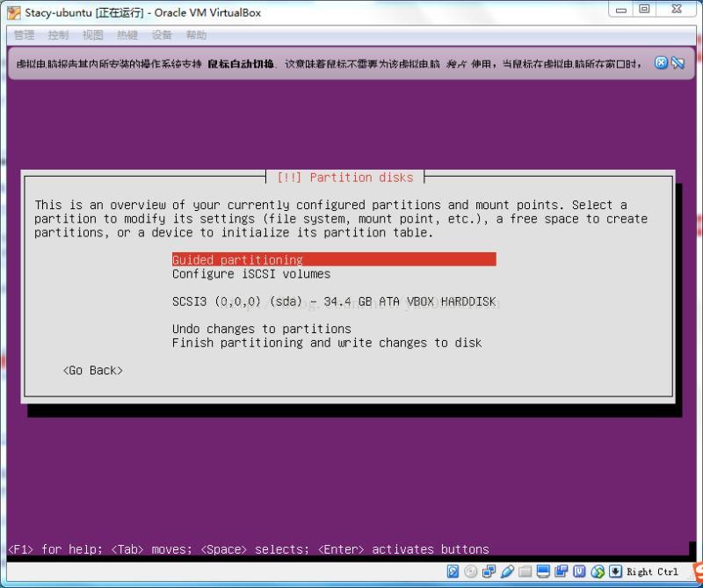
Task: Click the display monitor status icon
Action: (x=543, y=571)
